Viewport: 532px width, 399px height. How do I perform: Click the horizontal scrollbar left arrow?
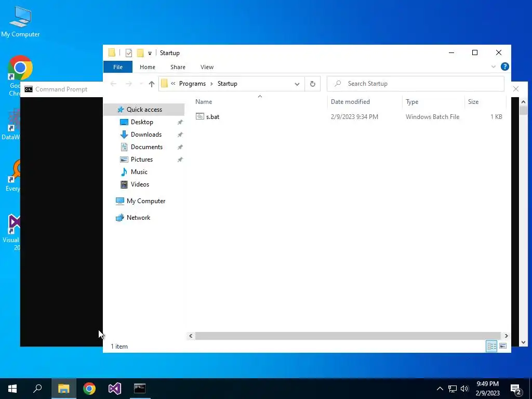pos(191,336)
